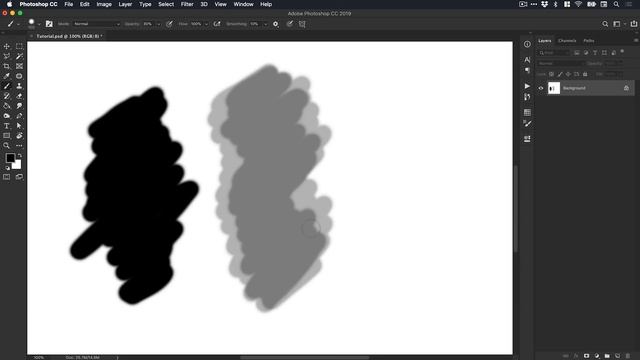Screen dimensions: 640x360
Task: Open the File menu
Action: (69, 4)
